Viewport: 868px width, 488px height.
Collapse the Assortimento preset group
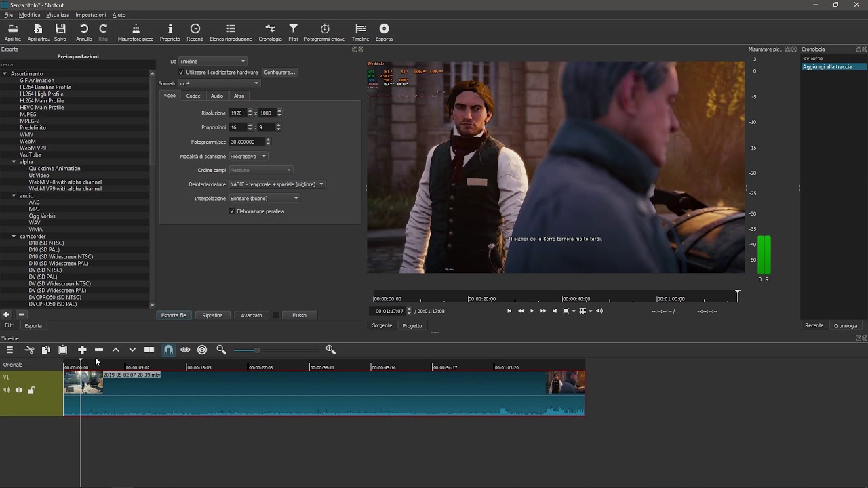5,73
